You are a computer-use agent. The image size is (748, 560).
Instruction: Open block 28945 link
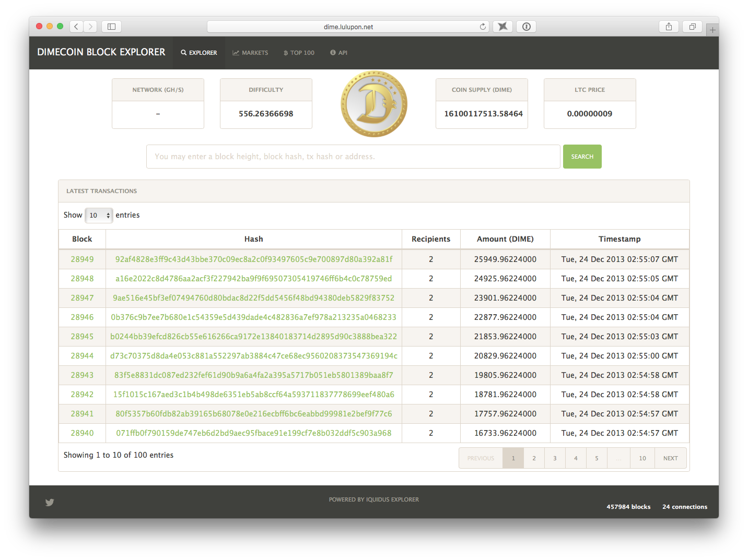pos(83,337)
